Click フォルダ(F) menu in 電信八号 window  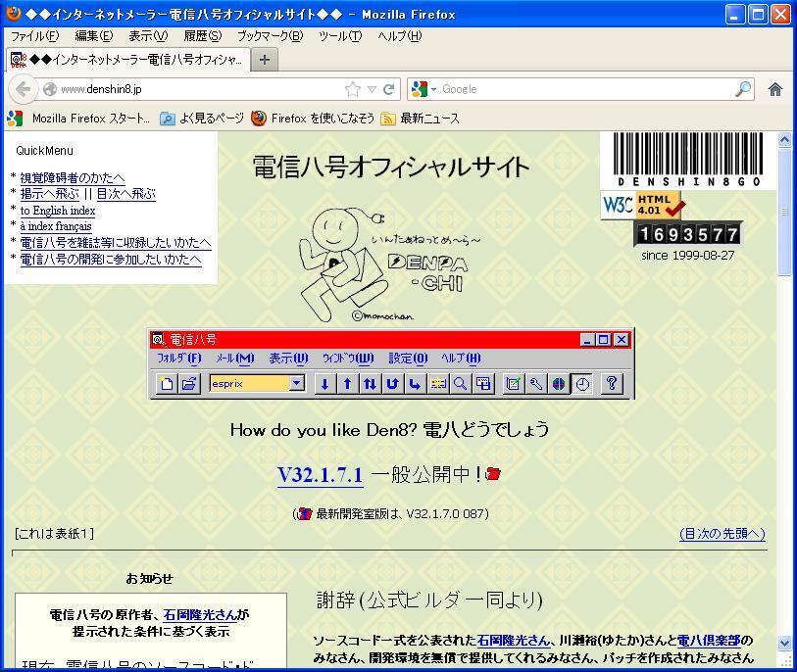tap(179, 359)
